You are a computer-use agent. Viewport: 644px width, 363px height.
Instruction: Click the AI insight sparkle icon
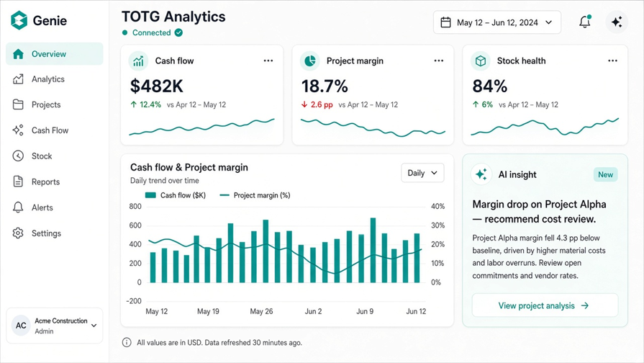point(481,174)
